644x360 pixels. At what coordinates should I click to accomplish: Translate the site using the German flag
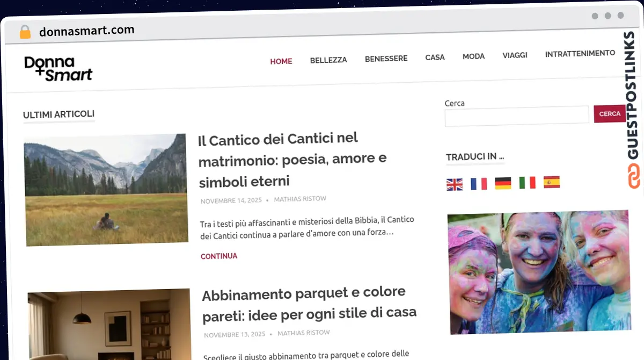coord(503,183)
